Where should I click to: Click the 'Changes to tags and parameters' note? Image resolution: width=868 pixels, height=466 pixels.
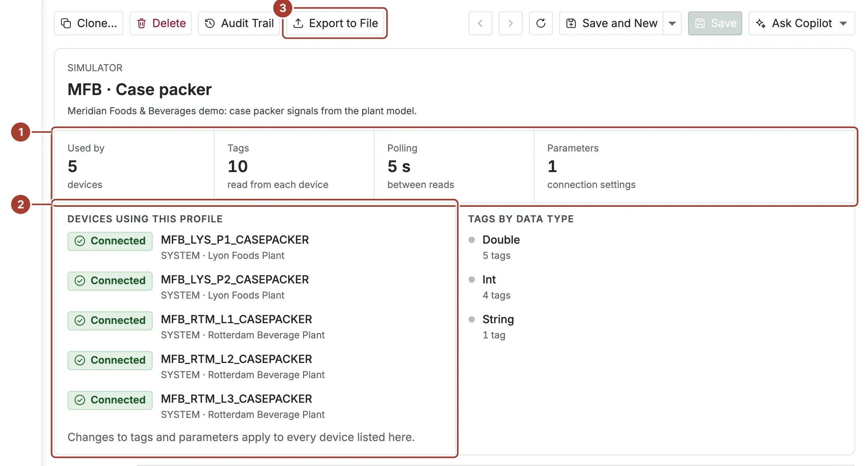241,437
